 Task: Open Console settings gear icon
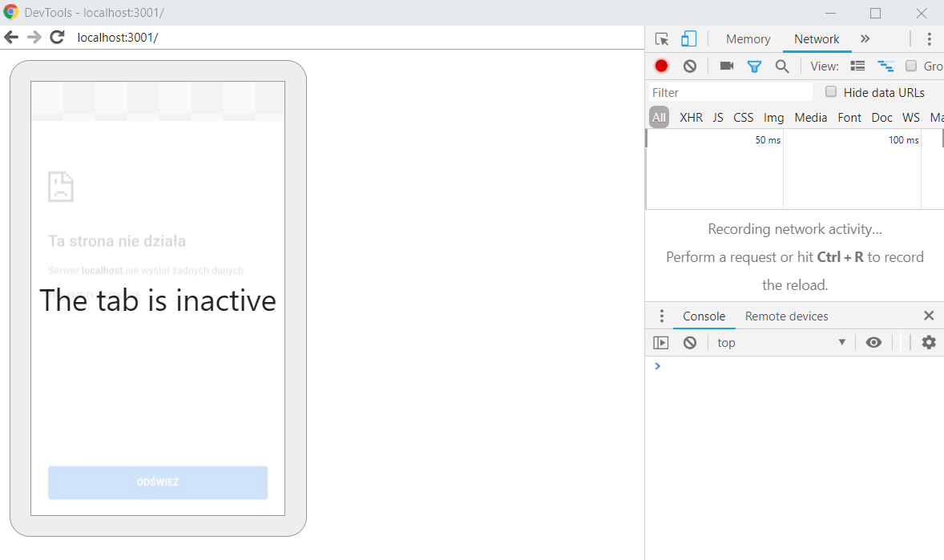[x=928, y=343]
